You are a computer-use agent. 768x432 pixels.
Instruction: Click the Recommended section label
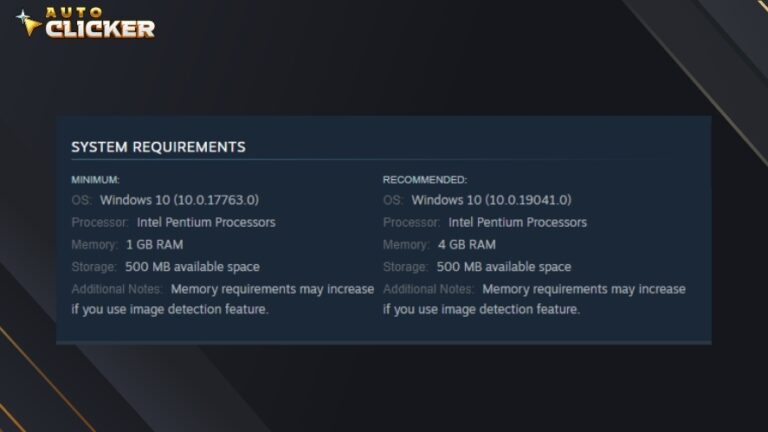(425, 180)
